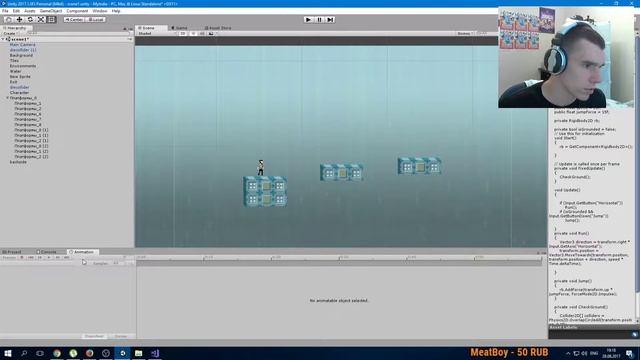Open the File menu
Screen dimensions: 640x360
pos(5,11)
